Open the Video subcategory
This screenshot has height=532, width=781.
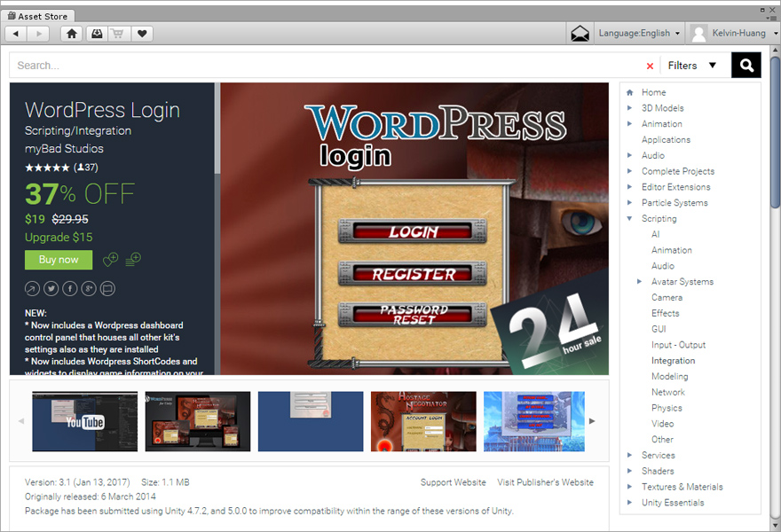[x=662, y=424]
